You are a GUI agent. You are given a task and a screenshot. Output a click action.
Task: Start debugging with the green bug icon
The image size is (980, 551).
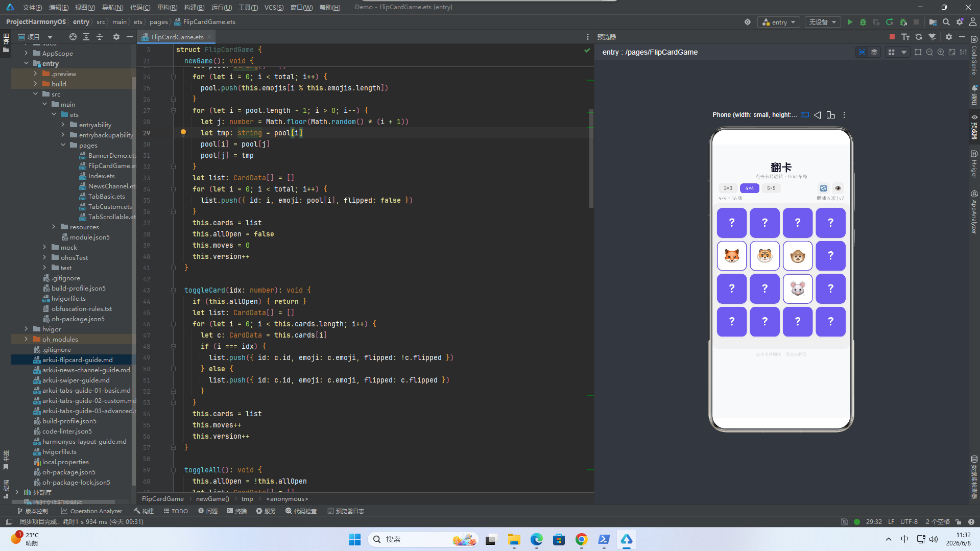(x=863, y=22)
